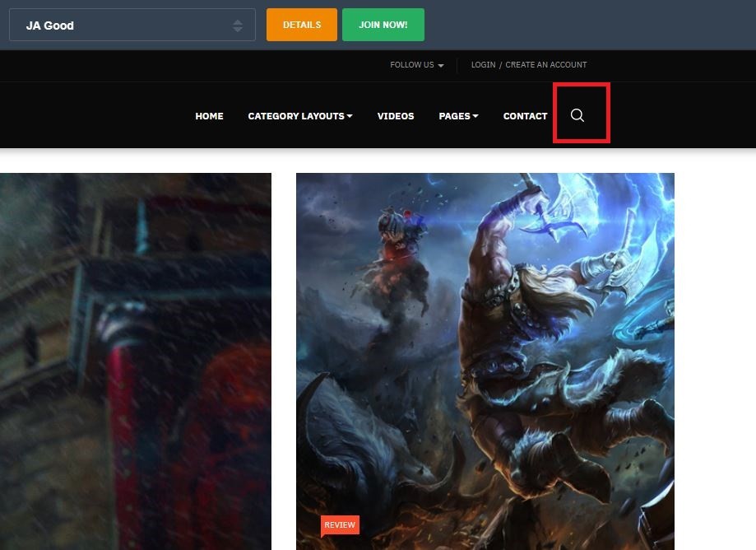Open the JA Good template selector
This screenshot has width=756, height=550.
132,25
